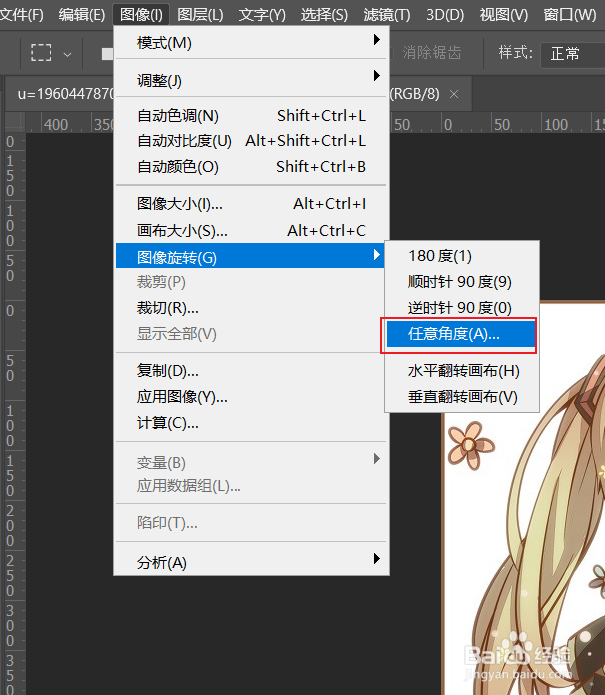Open 应用图像(Y)... dialog
The height and width of the screenshot is (695, 605).
[251, 397]
